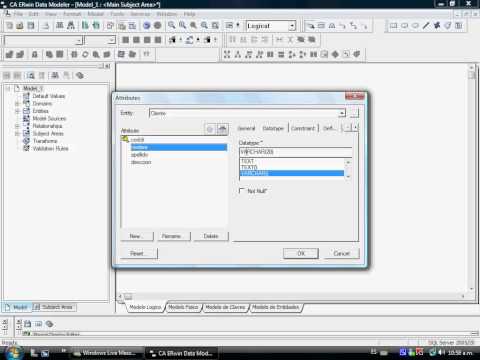The image size is (480, 360).
Task: Click the key icon beside codcli attribute
Action: click(x=125, y=139)
